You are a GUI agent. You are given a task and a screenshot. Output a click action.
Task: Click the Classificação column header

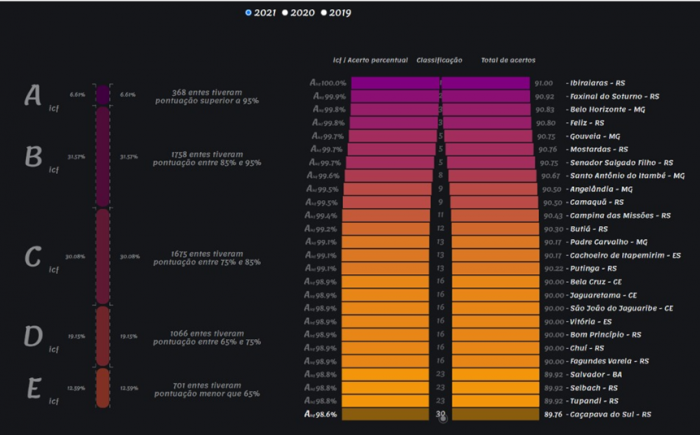tap(440, 60)
